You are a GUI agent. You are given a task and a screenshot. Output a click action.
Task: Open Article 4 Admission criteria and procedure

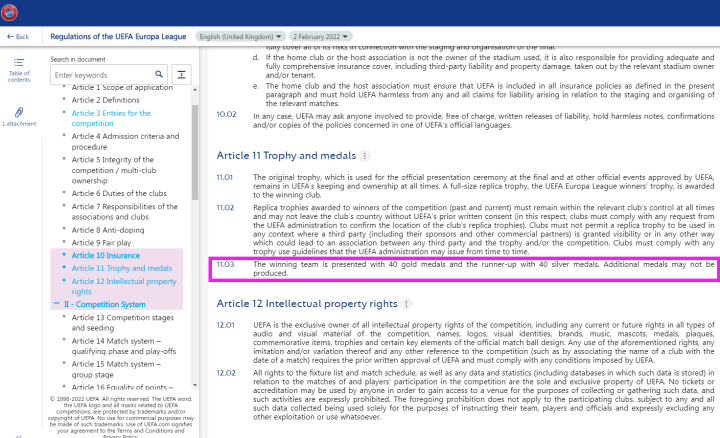click(125, 141)
